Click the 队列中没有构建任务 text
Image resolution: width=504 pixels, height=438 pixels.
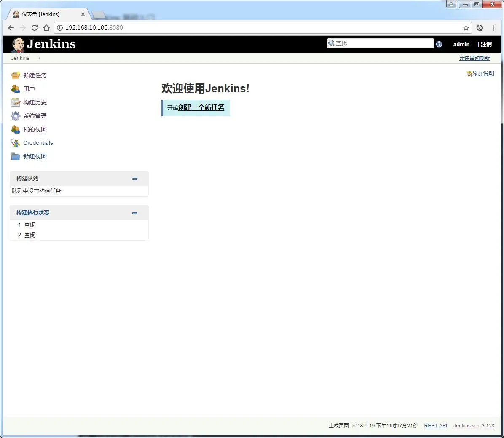click(x=36, y=191)
